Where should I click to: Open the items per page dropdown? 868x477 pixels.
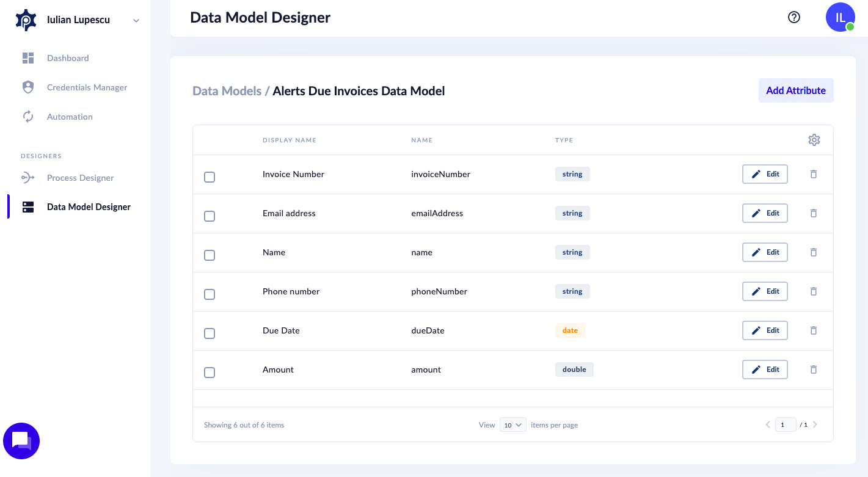tap(512, 425)
